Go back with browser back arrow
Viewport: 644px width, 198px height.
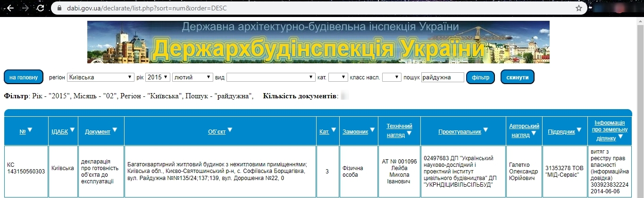10,8
